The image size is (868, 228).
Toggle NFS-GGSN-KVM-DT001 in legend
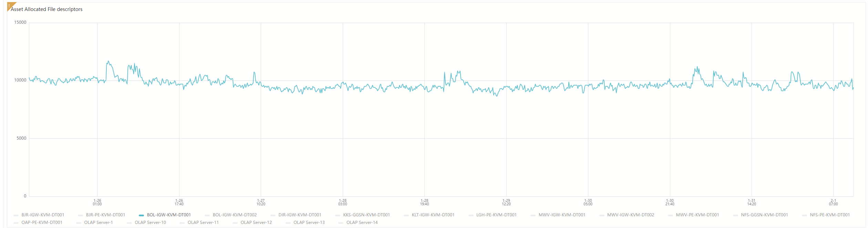coord(764,215)
